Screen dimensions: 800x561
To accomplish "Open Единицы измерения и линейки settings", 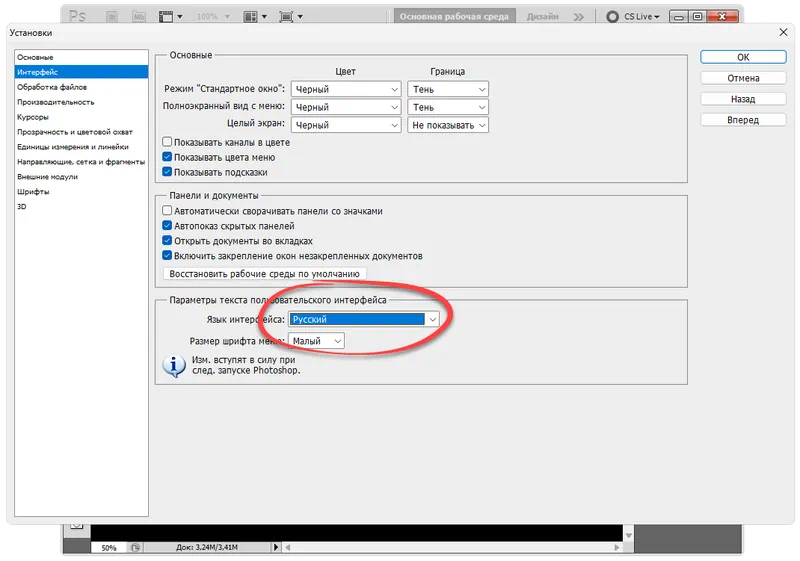I will click(82, 146).
